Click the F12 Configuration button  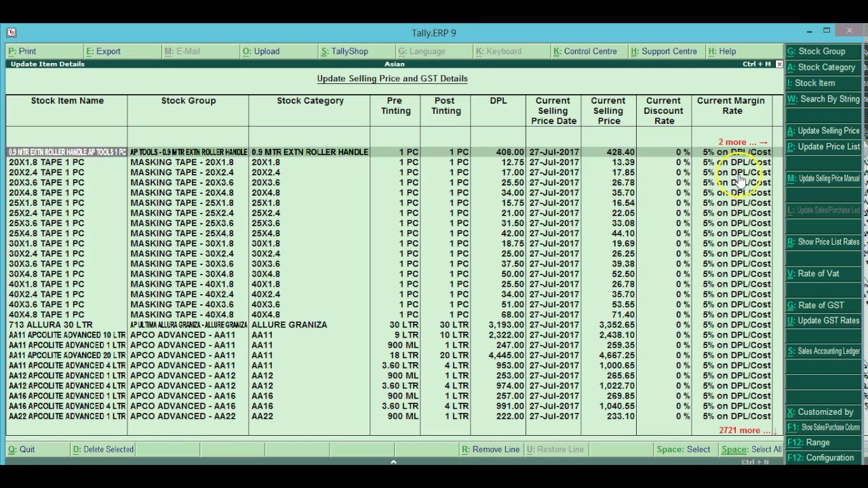(823, 458)
